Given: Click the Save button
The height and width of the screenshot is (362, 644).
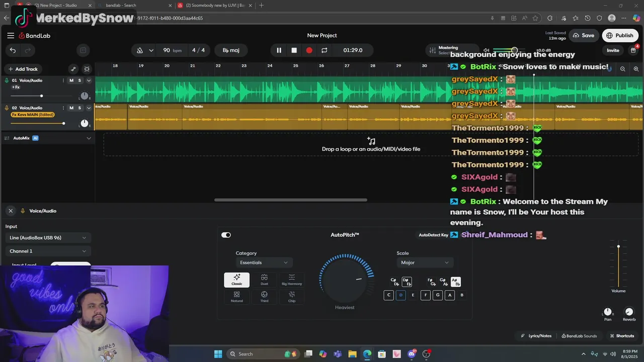Looking at the screenshot, I should point(584,36).
